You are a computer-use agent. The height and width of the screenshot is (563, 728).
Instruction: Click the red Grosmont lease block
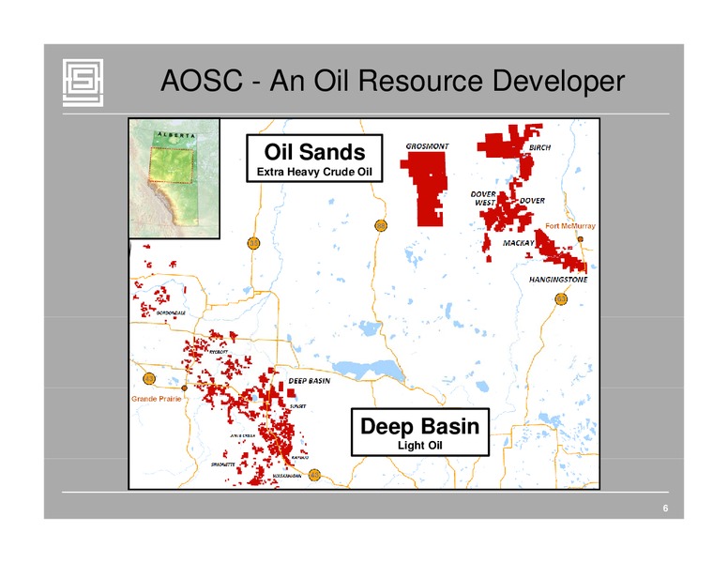(x=427, y=188)
